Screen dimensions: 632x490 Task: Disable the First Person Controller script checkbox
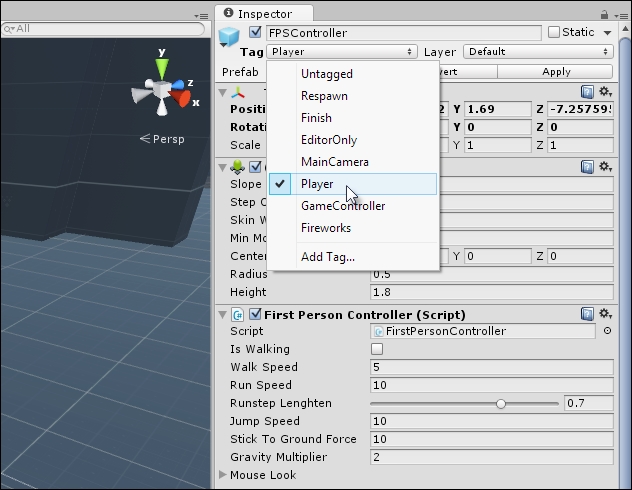click(x=255, y=314)
